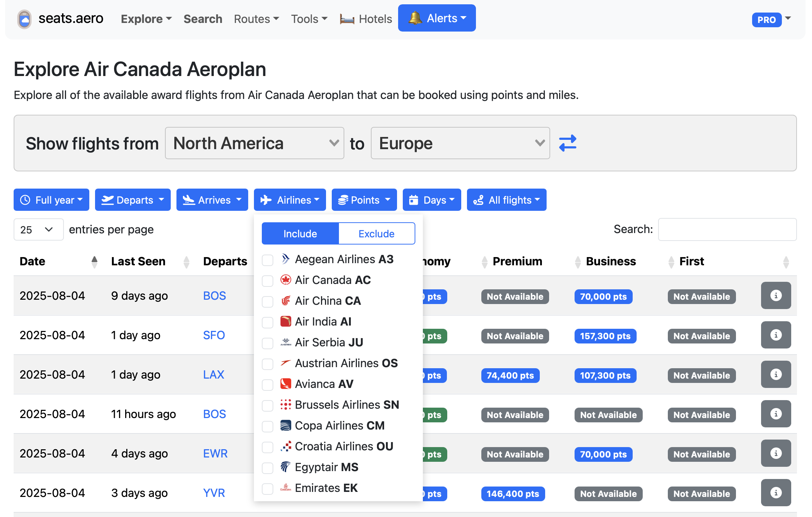The image size is (812, 517).
Task: Open the Full year filter dropdown
Action: [51, 200]
